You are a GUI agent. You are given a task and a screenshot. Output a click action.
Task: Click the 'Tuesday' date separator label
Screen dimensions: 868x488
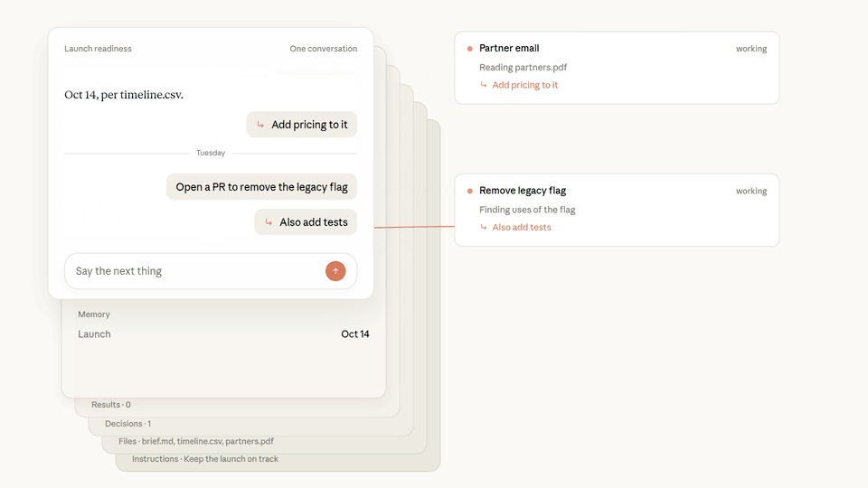(x=211, y=153)
